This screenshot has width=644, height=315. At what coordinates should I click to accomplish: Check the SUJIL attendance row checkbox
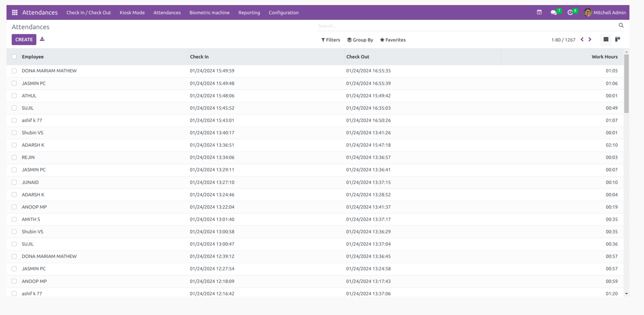14,108
